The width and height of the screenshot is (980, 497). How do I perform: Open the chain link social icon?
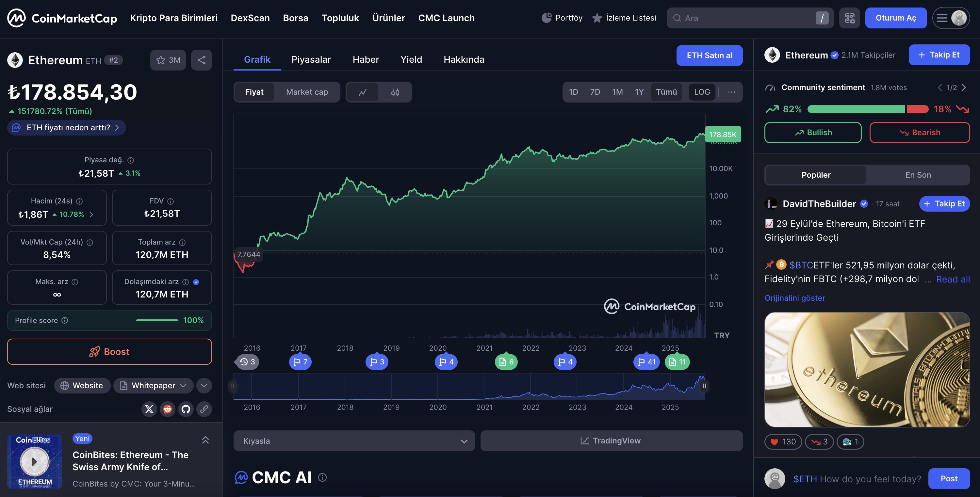[204, 409]
